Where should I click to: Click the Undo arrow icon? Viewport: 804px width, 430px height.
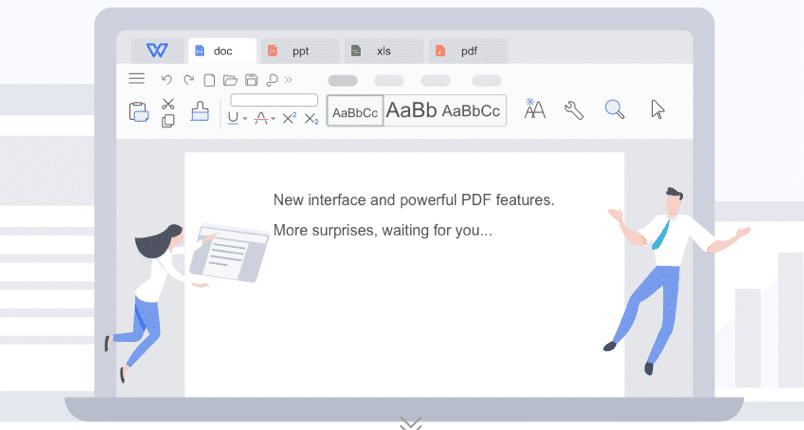click(x=166, y=79)
